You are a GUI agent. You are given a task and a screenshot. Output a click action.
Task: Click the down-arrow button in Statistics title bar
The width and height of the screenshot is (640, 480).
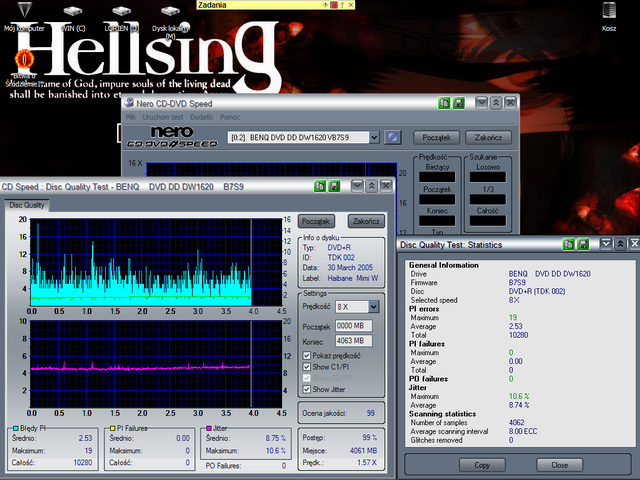pyautogui.click(x=606, y=244)
